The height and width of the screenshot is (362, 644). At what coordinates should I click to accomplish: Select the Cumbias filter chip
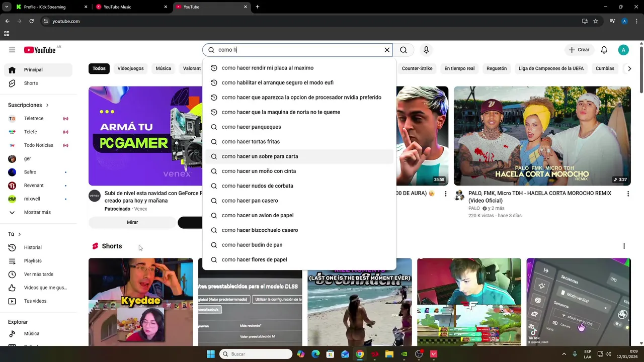(x=605, y=68)
